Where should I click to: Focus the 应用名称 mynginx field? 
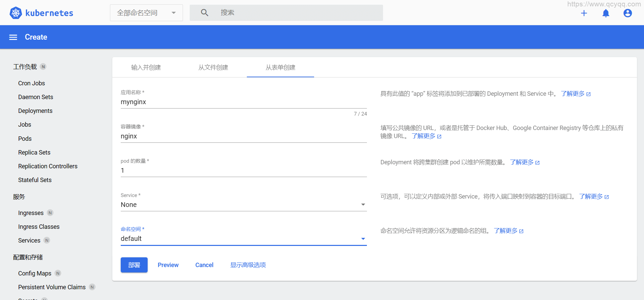pos(243,102)
